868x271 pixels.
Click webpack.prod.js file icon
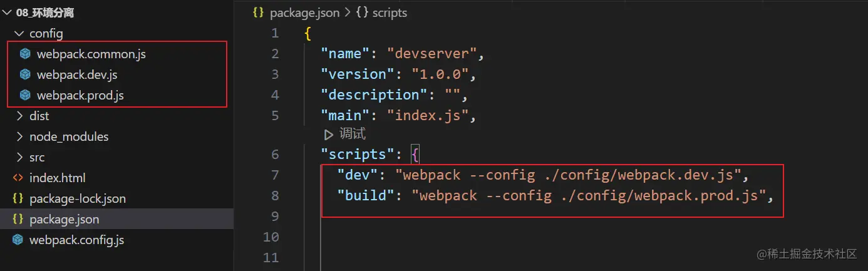(x=25, y=95)
